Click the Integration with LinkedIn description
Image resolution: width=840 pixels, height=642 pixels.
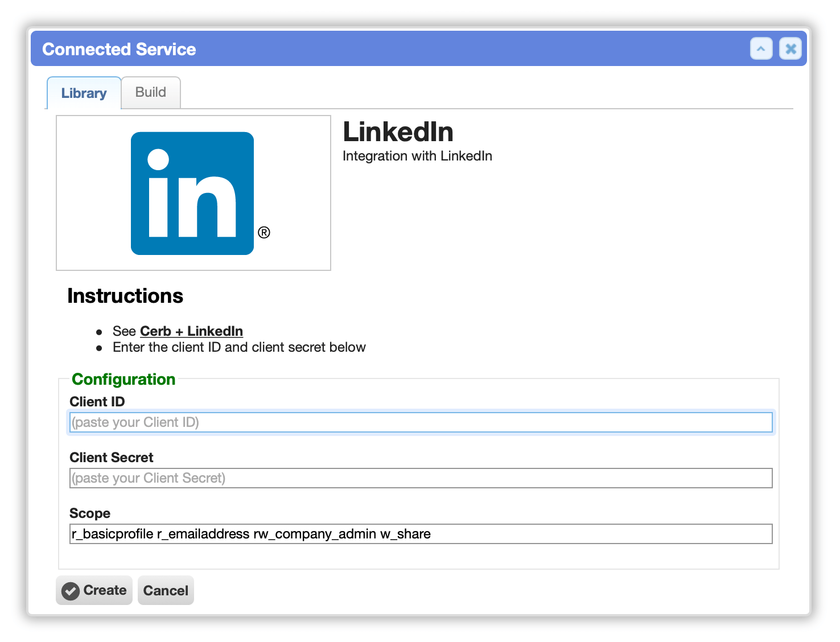417,156
